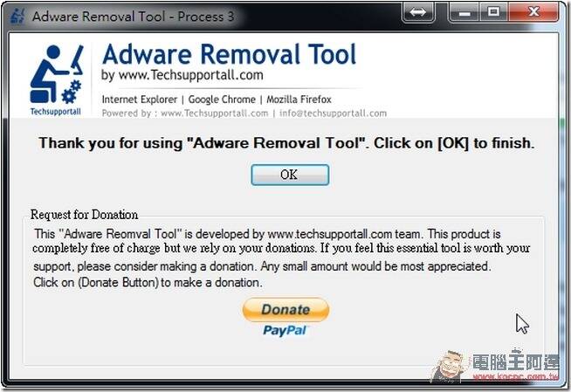
Task: Close the Adware Removal Tool window
Action: click(533, 12)
